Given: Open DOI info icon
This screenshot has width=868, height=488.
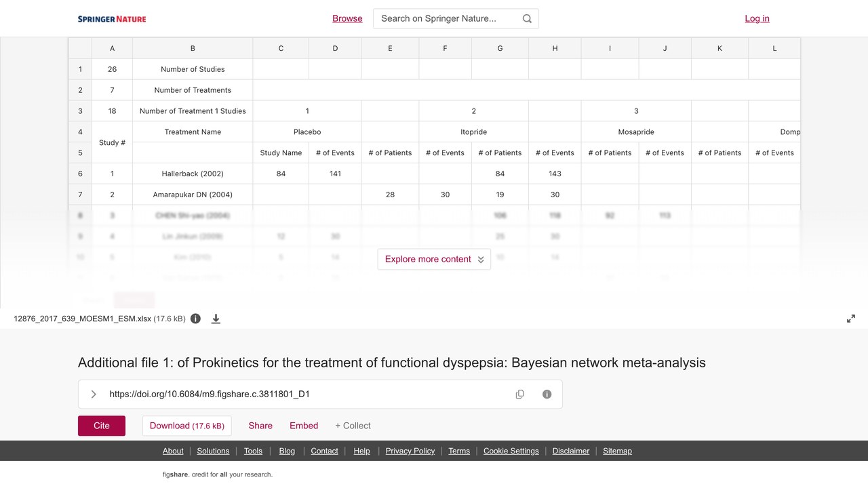Looking at the screenshot, I should coord(547,394).
